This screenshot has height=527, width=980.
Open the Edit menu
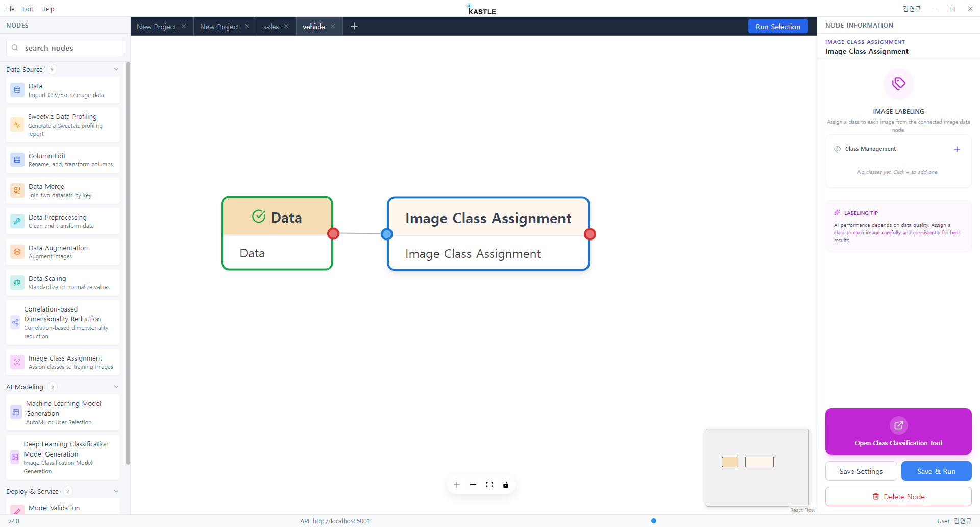28,9
